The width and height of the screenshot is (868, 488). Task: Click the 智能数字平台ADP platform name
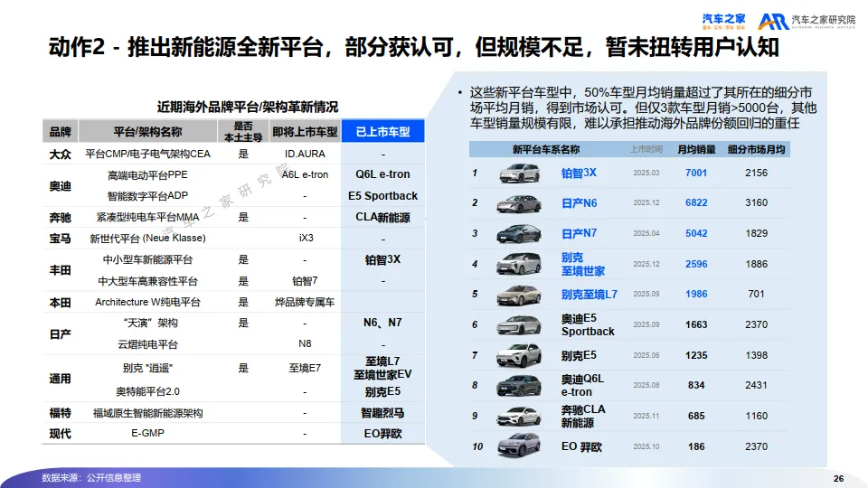point(147,196)
